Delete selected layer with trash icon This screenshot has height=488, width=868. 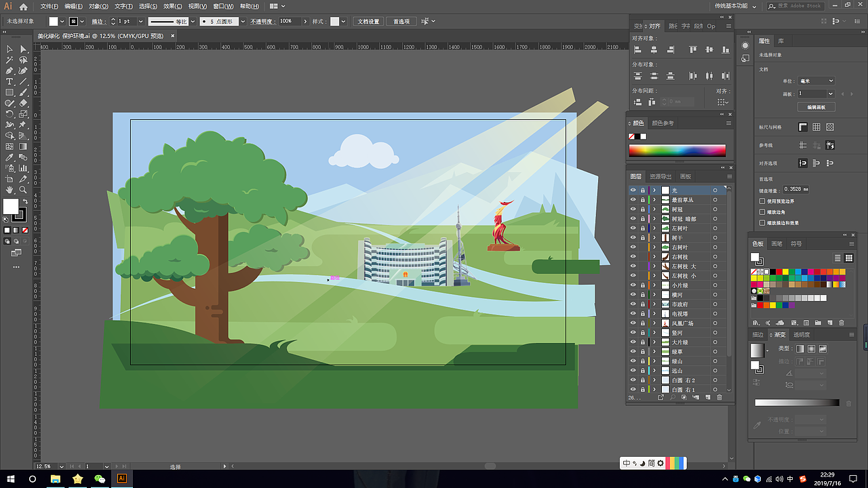[719, 397]
